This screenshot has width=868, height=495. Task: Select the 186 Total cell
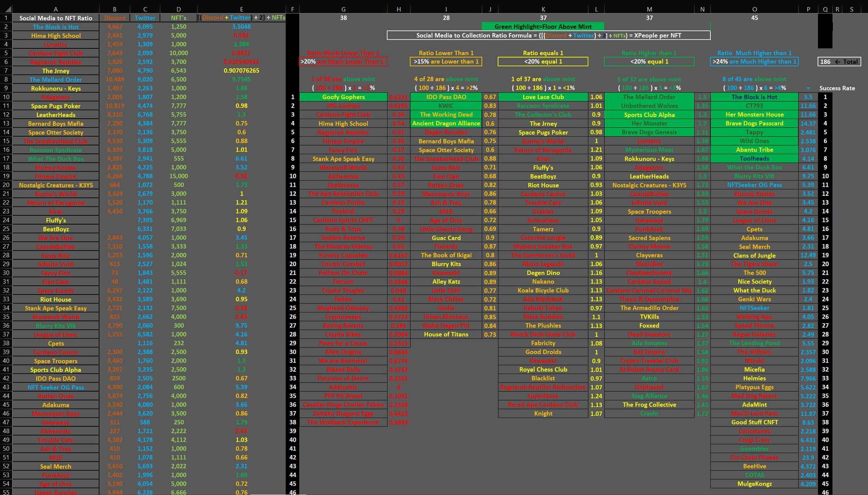click(839, 62)
